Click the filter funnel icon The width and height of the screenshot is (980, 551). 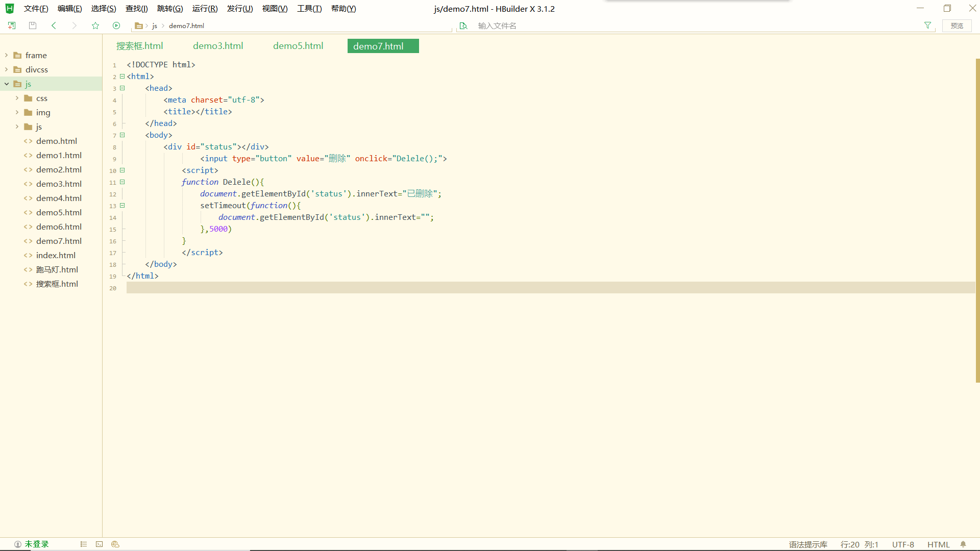coord(927,26)
